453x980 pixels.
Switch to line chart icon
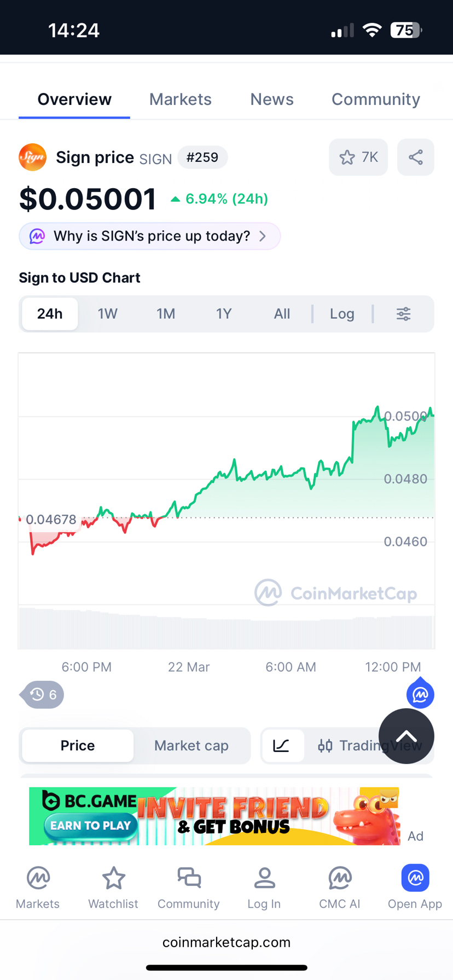(x=282, y=745)
